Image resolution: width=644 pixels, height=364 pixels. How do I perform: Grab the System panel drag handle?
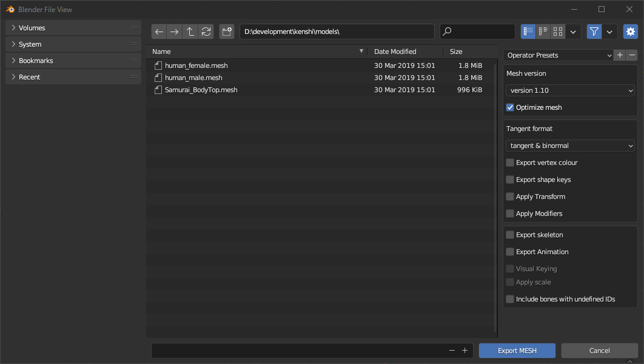coord(134,44)
